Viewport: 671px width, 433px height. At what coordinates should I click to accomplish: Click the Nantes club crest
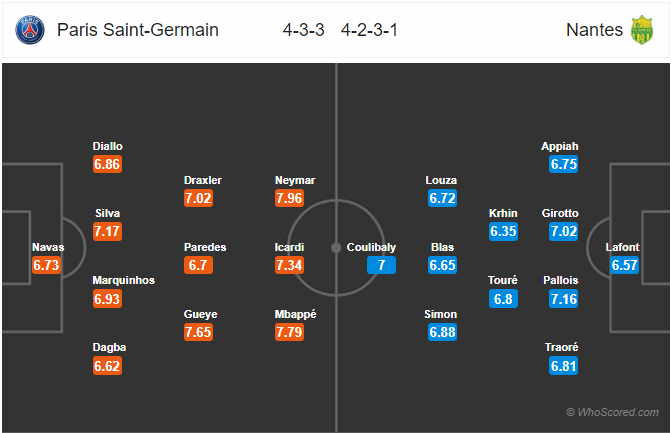641,30
